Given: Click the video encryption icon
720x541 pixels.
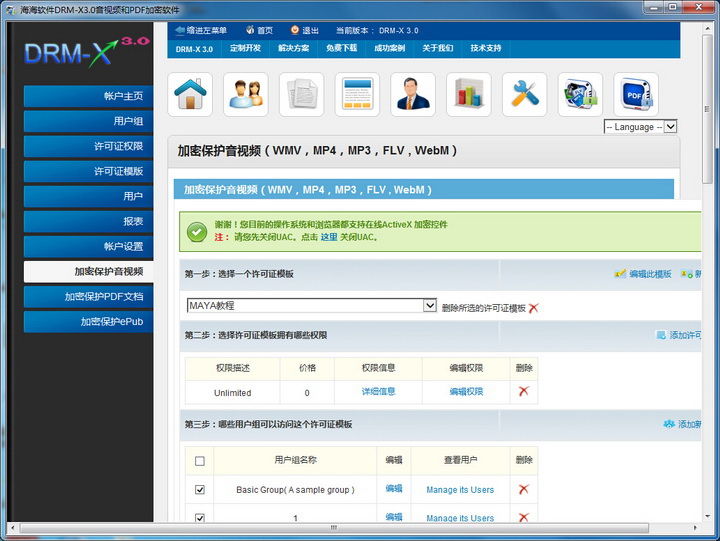Looking at the screenshot, I should tap(580, 94).
